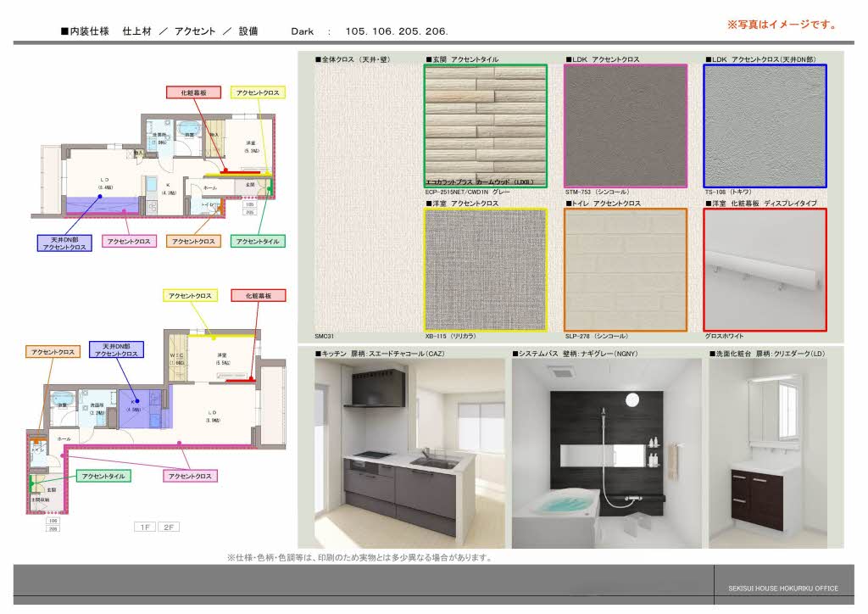
Task: Choose the STM-753 LDK accent cloth swatch
Action: 626,126
